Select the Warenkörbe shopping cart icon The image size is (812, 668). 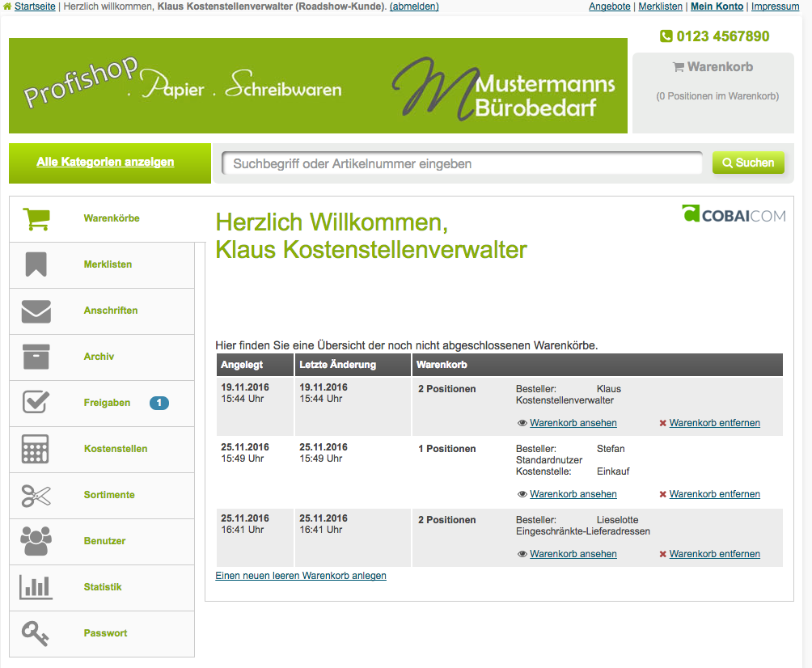coord(36,218)
